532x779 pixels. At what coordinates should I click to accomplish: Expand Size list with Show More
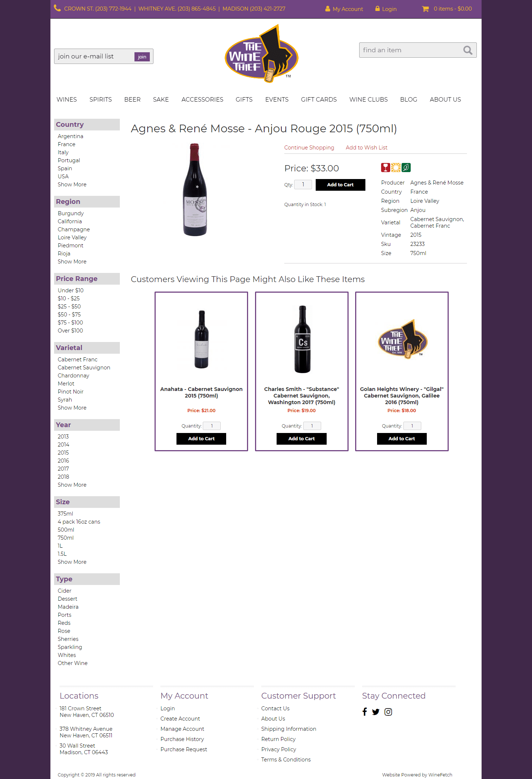point(72,562)
